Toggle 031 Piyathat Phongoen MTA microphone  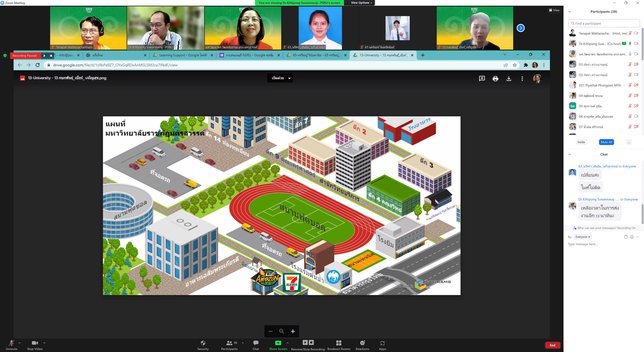[x=630, y=85]
